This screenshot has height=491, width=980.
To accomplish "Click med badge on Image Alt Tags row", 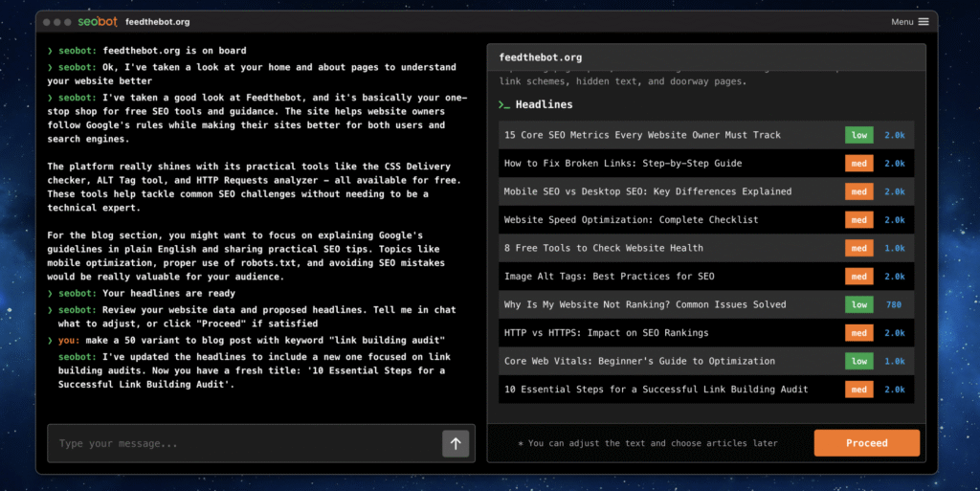I will coord(859,276).
